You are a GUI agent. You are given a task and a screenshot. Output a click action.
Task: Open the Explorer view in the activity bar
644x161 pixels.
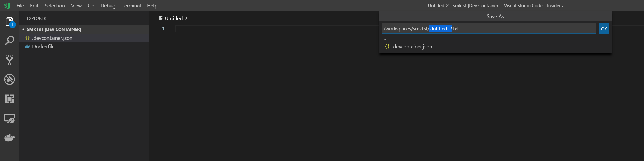[10, 21]
